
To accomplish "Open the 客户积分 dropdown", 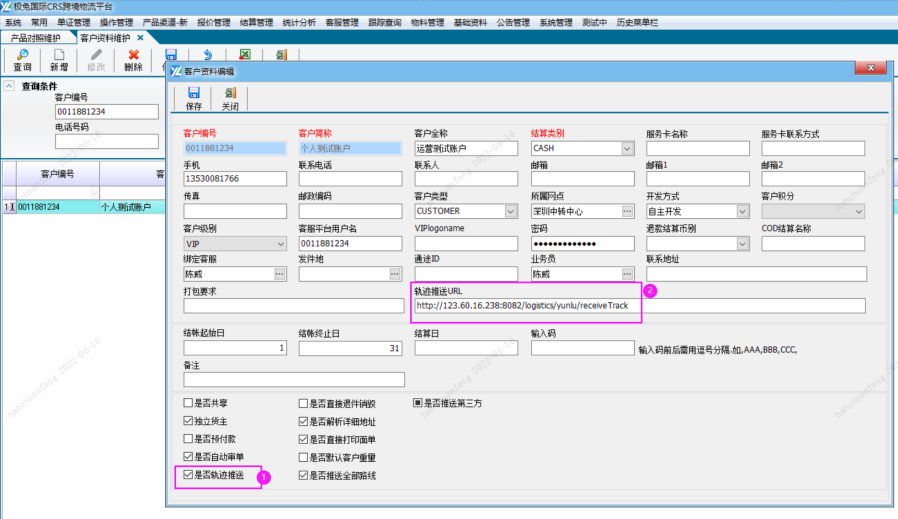I will (858, 211).
